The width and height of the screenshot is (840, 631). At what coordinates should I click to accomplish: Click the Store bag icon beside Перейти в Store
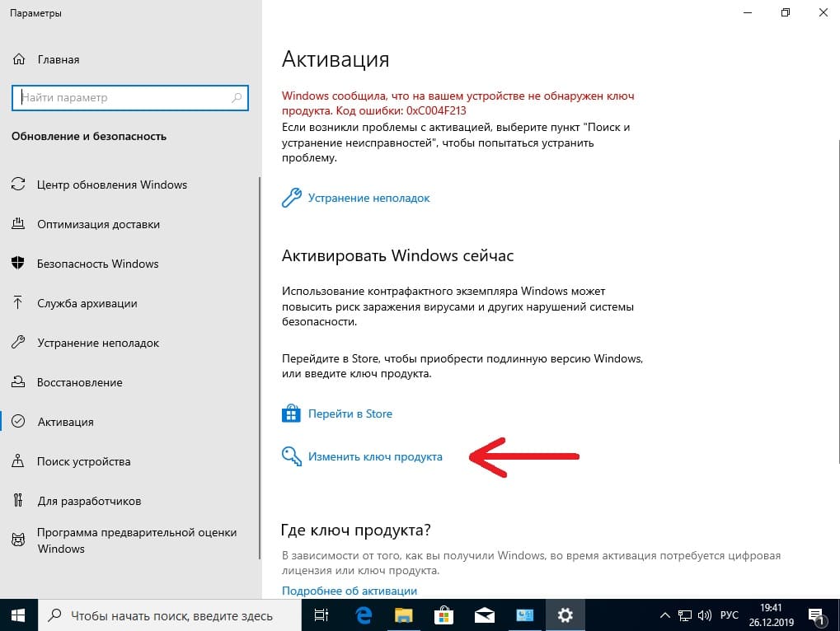[x=292, y=414]
